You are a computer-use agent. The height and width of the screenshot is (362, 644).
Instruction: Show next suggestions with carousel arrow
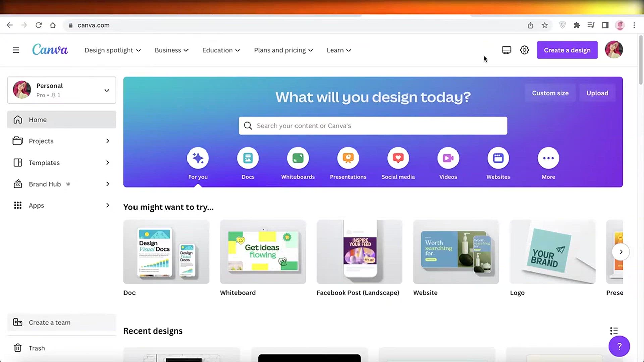pyautogui.click(x=621, y=252)
